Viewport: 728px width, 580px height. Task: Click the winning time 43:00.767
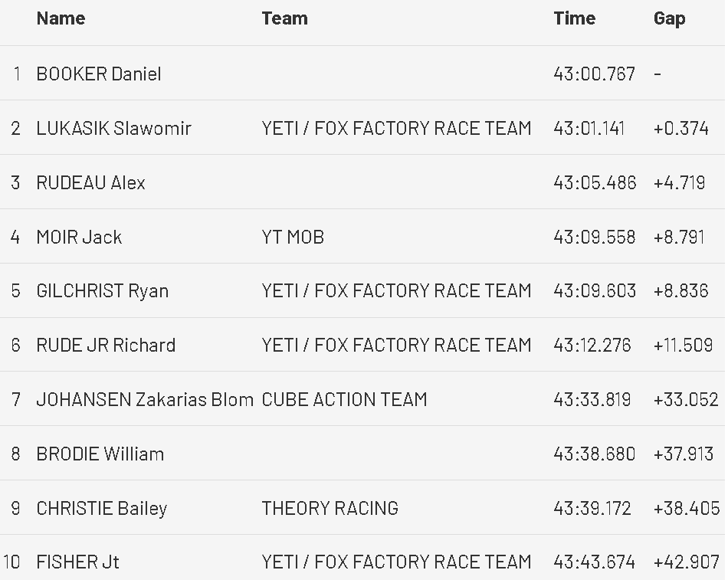click(594, 74)
